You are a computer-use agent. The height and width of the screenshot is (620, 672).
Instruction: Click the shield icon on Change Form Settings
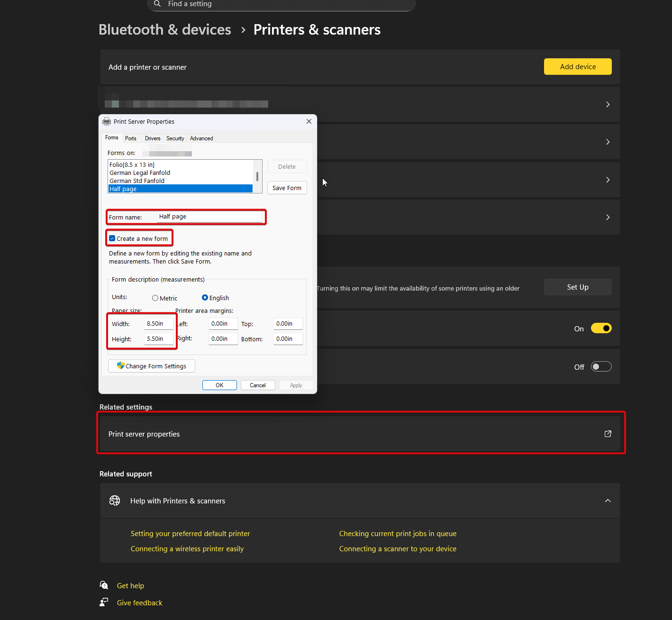[x=120, y=366]
